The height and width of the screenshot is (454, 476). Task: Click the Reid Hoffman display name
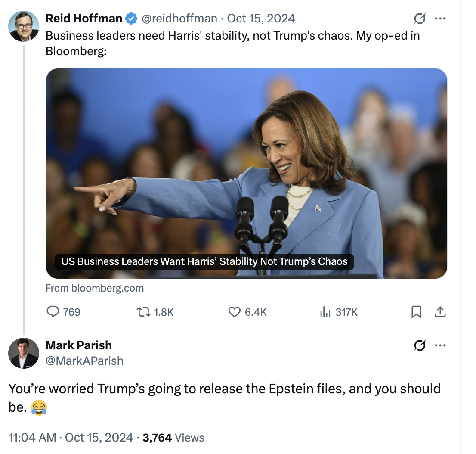[84, 19]
